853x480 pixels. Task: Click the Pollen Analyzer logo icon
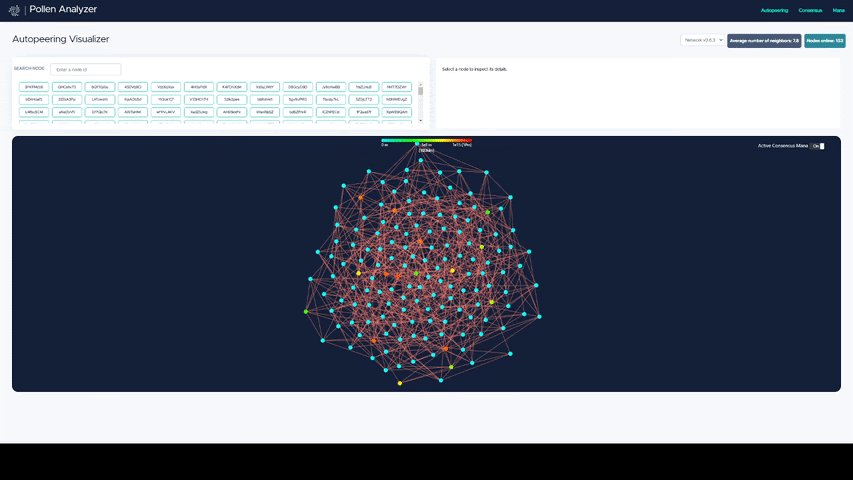14,11
